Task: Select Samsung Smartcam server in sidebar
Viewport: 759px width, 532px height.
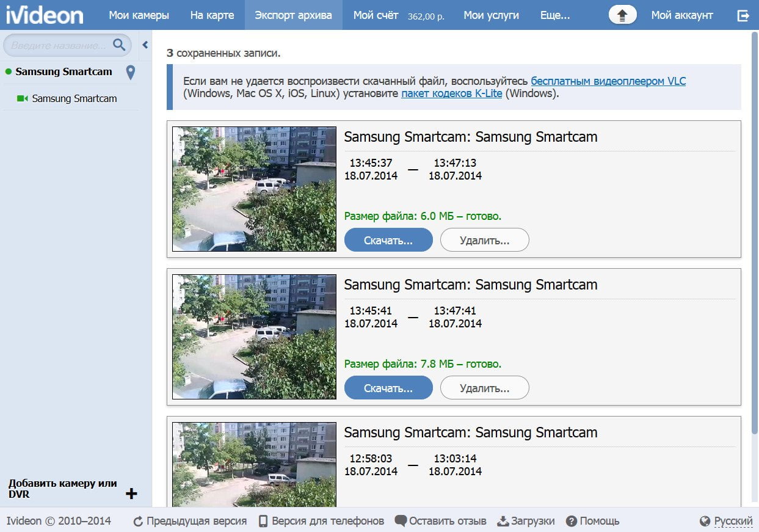Action: [64, 71]
